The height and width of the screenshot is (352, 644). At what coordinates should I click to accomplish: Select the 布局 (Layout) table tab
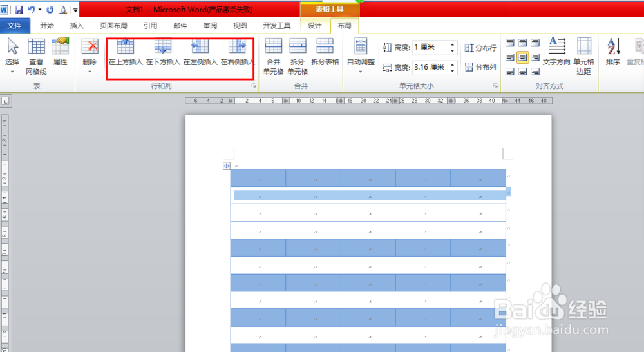[344, 26]
